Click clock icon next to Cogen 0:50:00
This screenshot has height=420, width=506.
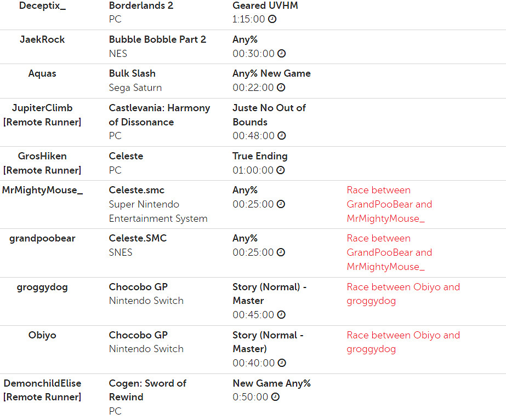click(x=276, y=397)
